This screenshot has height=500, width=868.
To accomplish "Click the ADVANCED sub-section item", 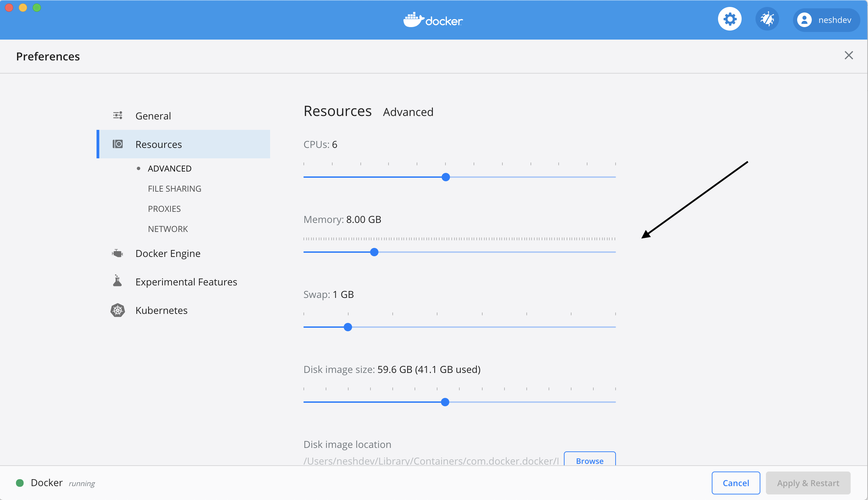I will (170, 168).
